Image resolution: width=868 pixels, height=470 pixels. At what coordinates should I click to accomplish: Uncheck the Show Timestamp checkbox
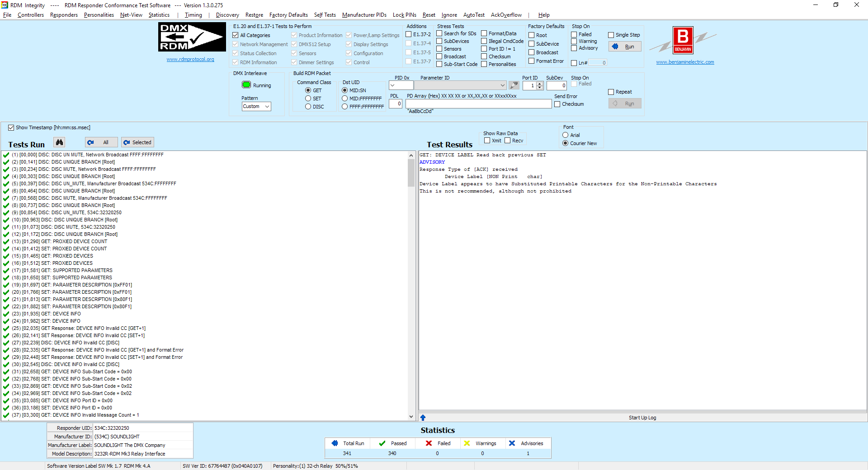pyautogui.click(x=11, y=128)
